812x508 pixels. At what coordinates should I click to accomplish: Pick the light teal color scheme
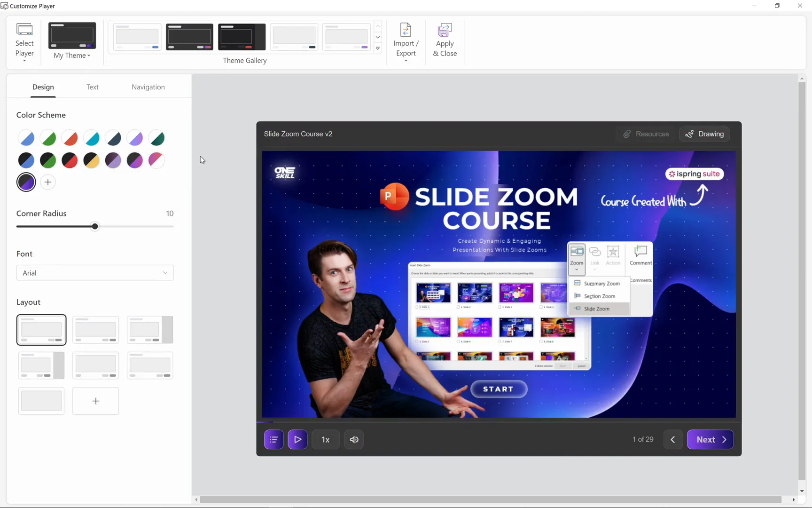point(156,138)
